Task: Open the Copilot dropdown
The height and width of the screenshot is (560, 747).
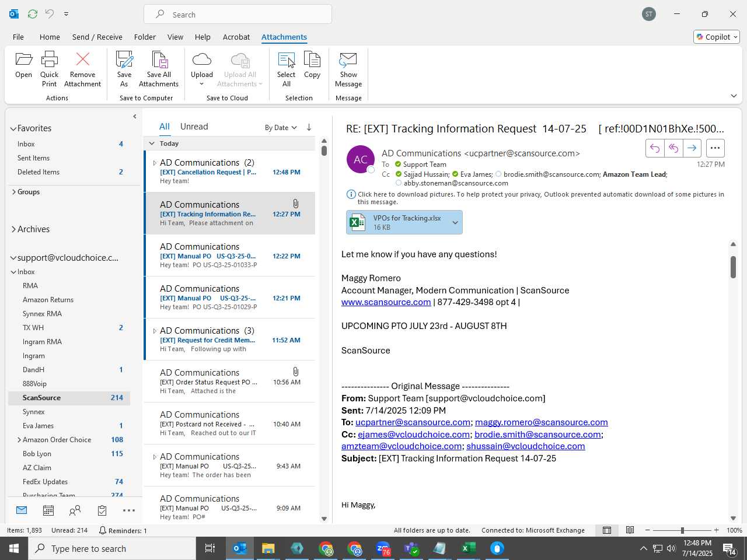Action: (717, 37)
